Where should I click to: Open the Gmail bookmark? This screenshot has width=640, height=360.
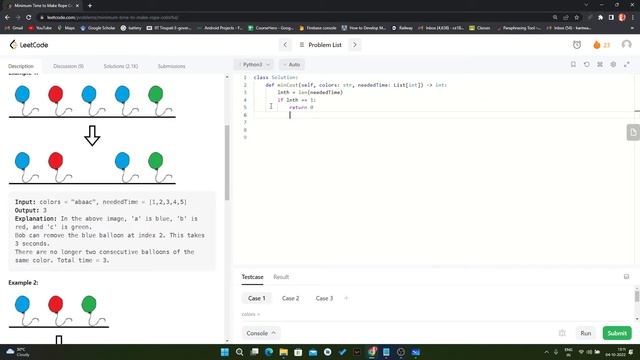pos(14,28)
